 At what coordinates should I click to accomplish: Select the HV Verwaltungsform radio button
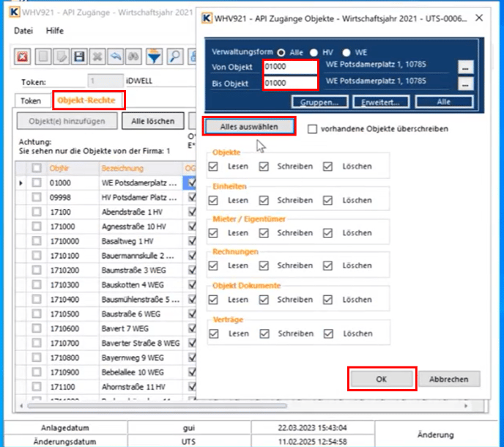click(x=314, y=53)
